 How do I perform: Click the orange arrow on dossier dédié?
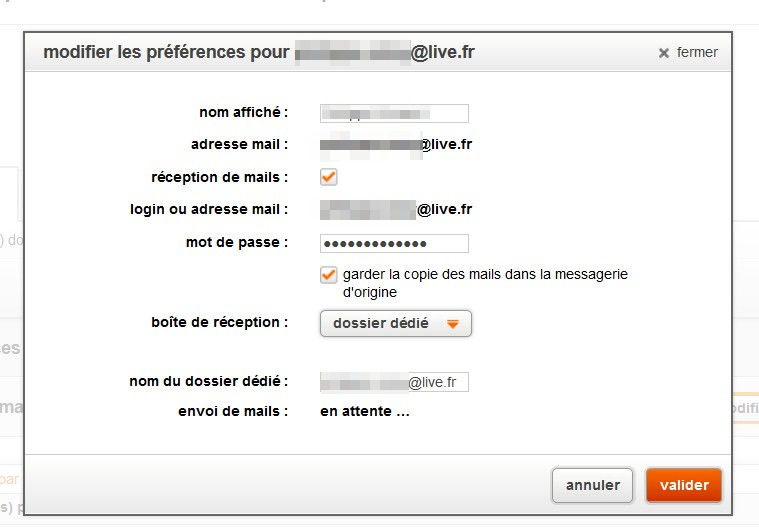click(453, 324)
